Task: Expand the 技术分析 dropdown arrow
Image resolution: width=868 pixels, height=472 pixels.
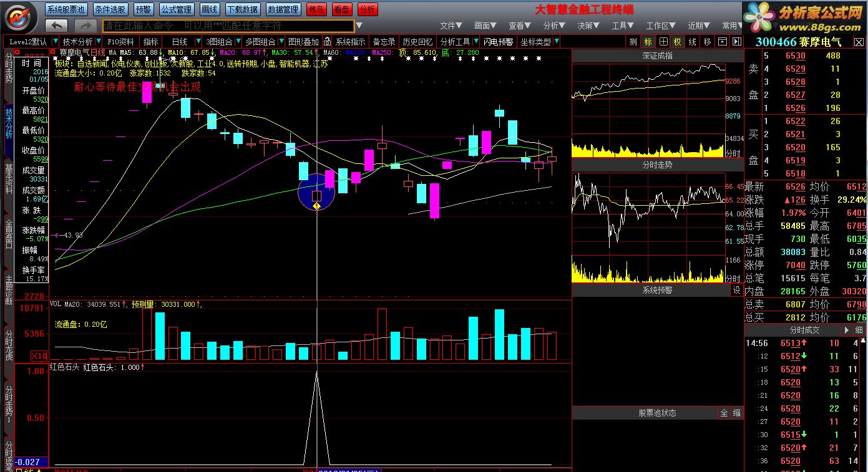Action: click(100, 42)
